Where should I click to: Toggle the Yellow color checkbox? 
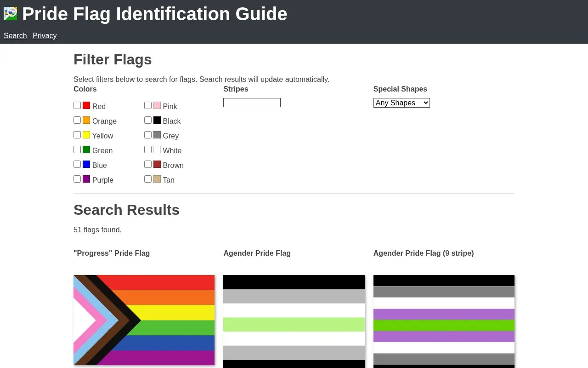[77, 135]
